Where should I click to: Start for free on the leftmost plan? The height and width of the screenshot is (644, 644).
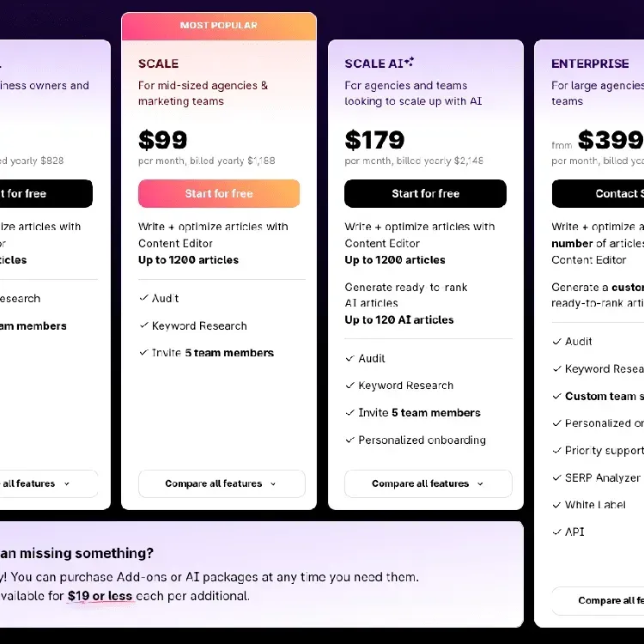click(46, 193)
